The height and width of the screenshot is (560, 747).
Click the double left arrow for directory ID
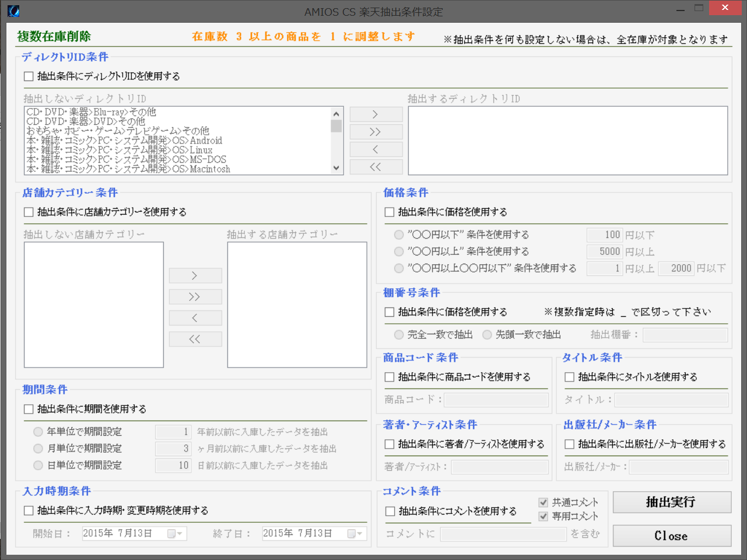[376, 167]
